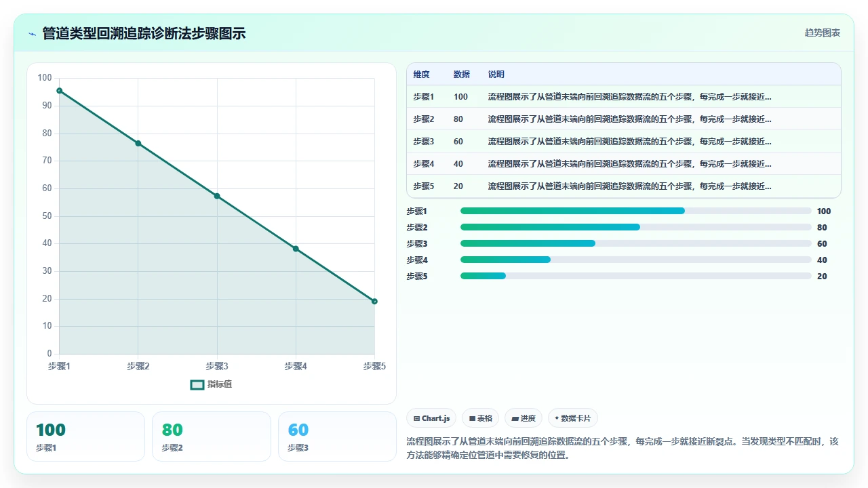Click the 步骤2 progress bar
Image resolution: width=868 pixels, height=488 pixels.
click(636, 227)
